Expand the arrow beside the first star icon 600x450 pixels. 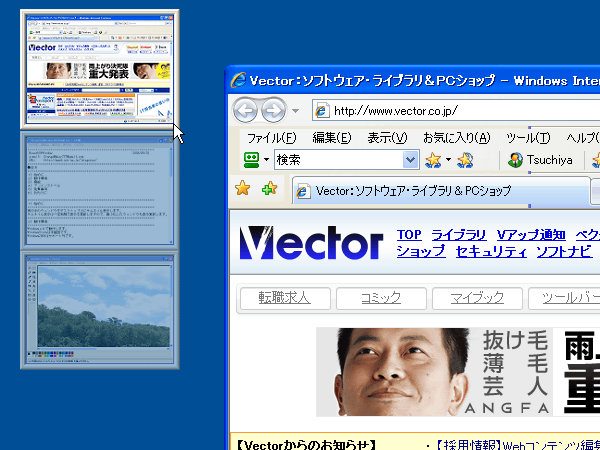(448, 160)
